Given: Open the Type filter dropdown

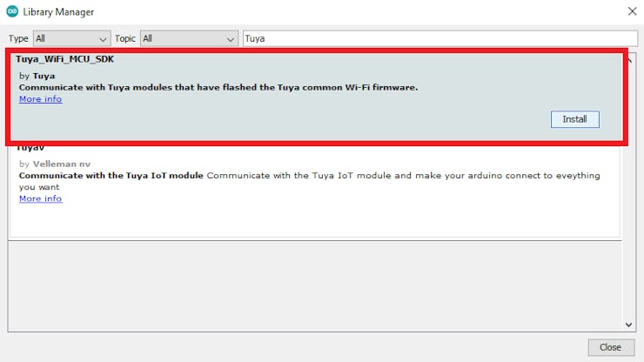Looking at the screenshot, I should click(71, 38).
